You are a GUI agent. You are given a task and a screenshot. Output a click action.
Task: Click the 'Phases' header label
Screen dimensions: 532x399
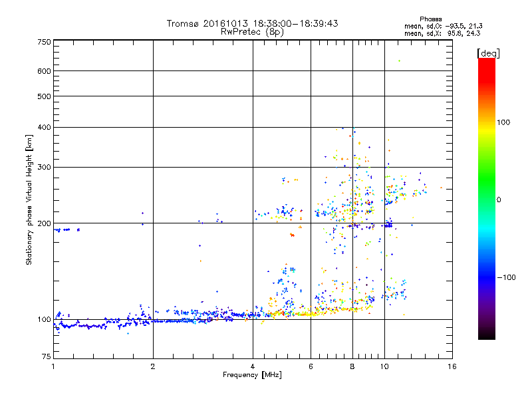(430, 19)
